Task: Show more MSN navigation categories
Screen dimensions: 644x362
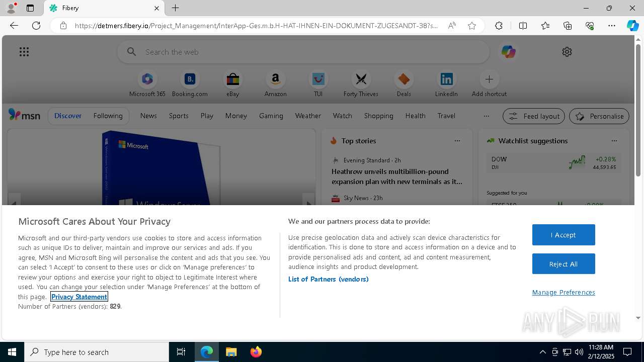Action: point(486,116)
